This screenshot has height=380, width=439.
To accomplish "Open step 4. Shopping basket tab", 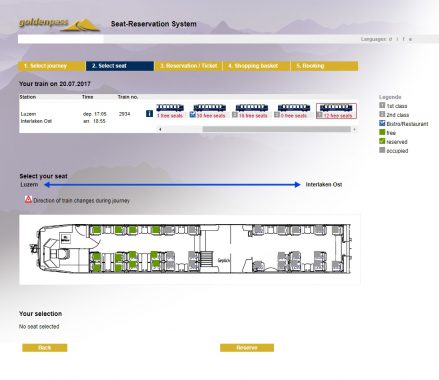I will [x=256, y=66].
